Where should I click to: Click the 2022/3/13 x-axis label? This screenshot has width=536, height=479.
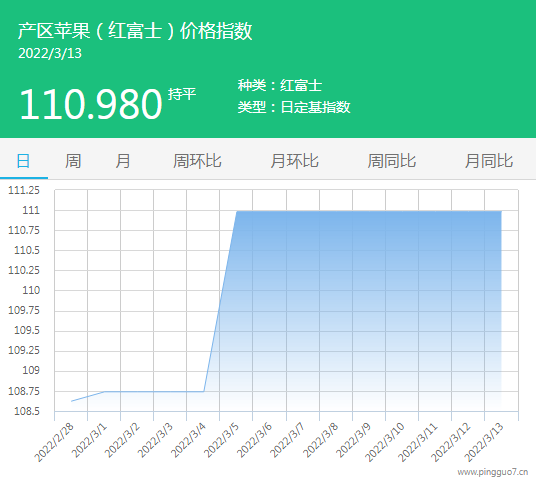[x=484, y=442]
